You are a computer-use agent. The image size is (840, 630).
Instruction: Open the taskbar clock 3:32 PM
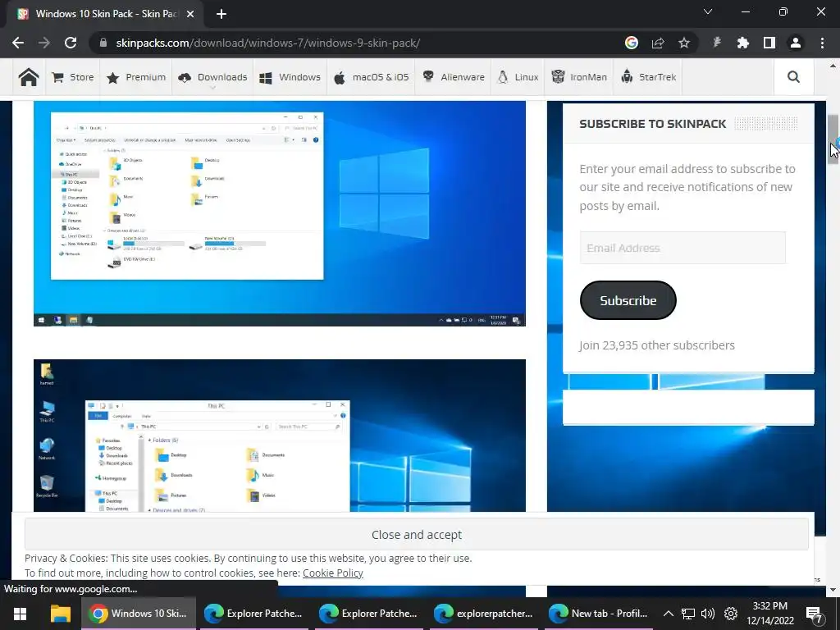coord(769,614)
